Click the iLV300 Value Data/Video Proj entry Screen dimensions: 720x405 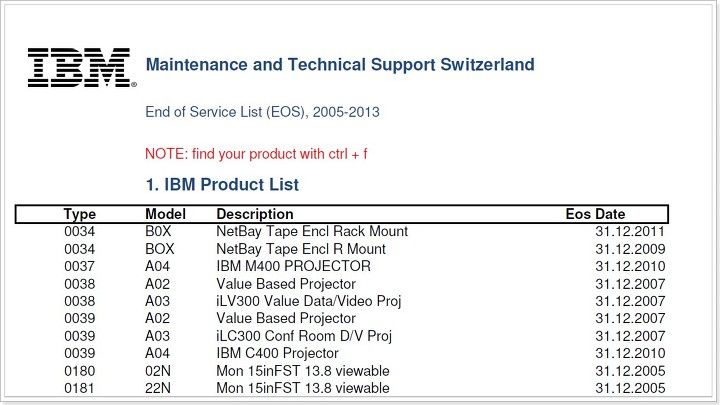point(309,301)
